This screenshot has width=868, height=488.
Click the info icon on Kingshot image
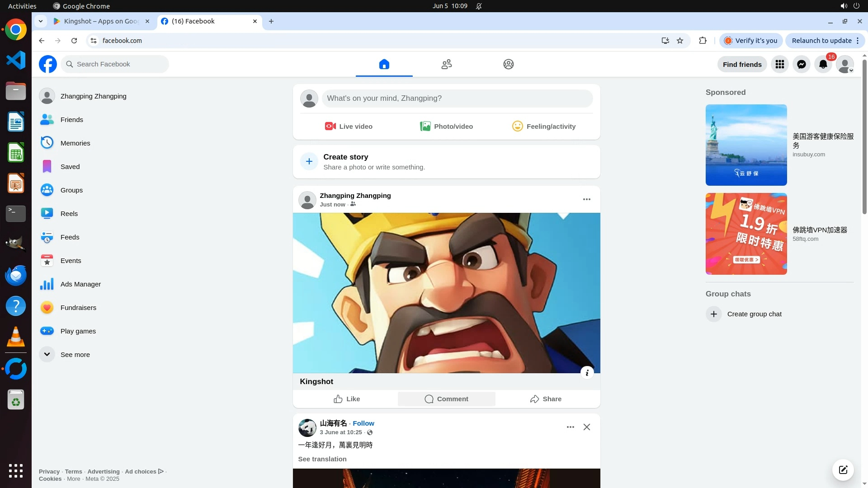[587, 373]
